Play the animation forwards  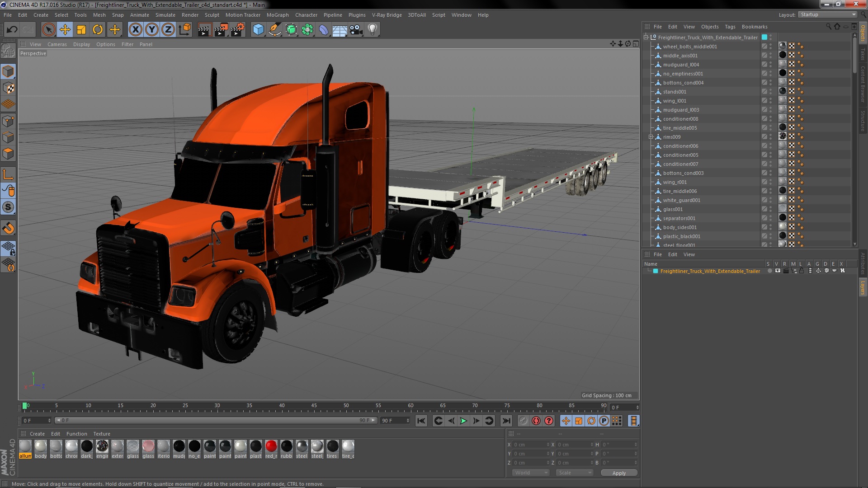[463, 421]
